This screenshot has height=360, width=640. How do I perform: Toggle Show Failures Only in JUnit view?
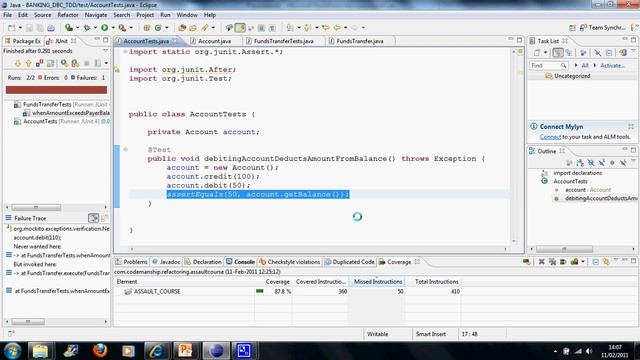tap(39, 63)
